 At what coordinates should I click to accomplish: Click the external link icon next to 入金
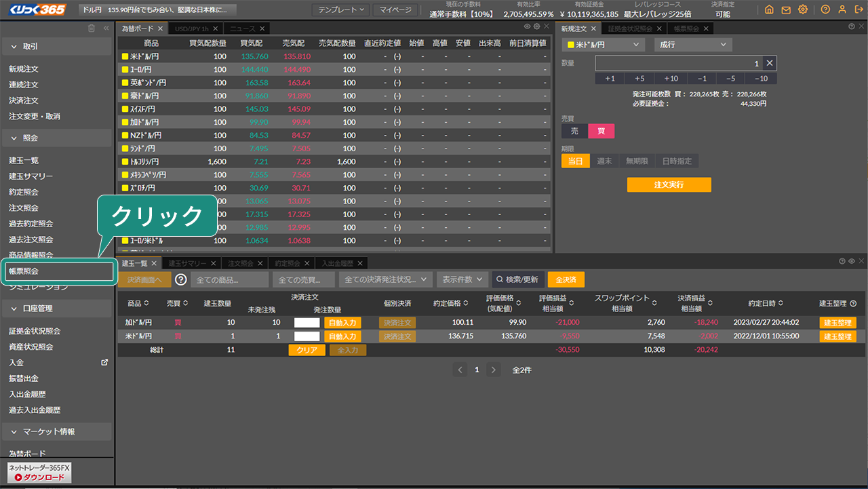[x=104, y=362]
